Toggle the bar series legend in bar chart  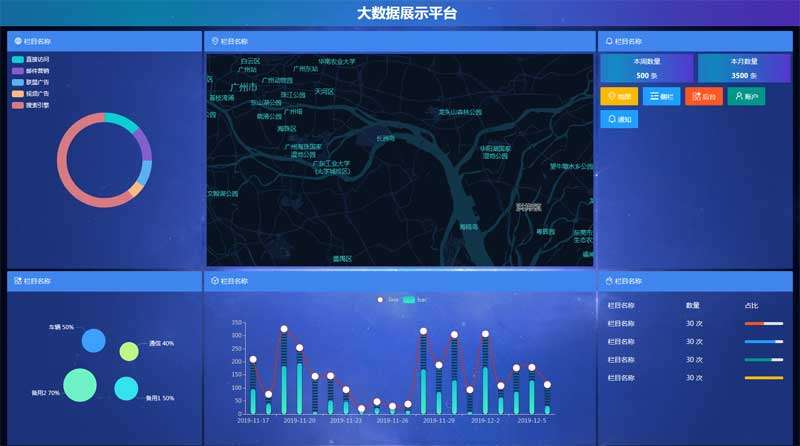tap(414, 299)
